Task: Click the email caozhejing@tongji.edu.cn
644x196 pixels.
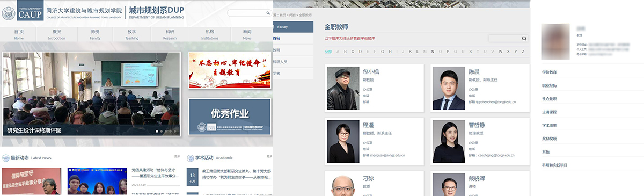Action: [x=496, y=155]
